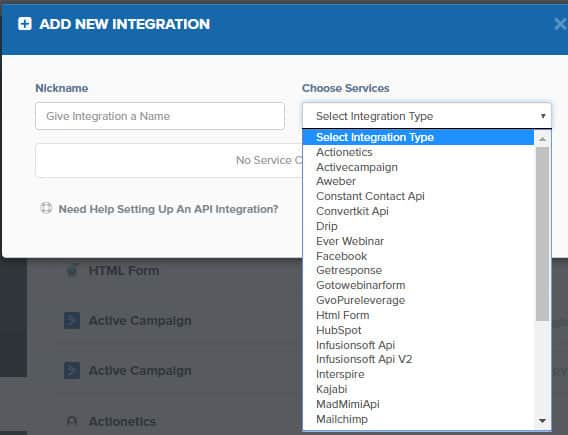Click the plus icon beside Add New Integration
The width and height of the screenshot is (568, 435).
click(25, 24)
